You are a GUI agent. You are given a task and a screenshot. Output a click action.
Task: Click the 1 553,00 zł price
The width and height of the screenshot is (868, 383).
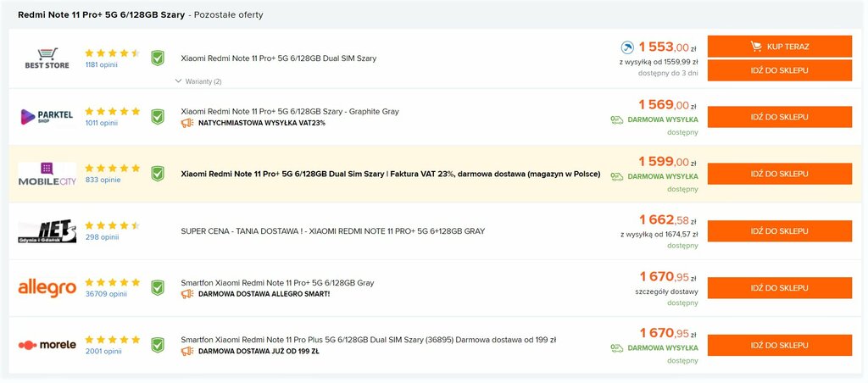click(x=668, y=47)
